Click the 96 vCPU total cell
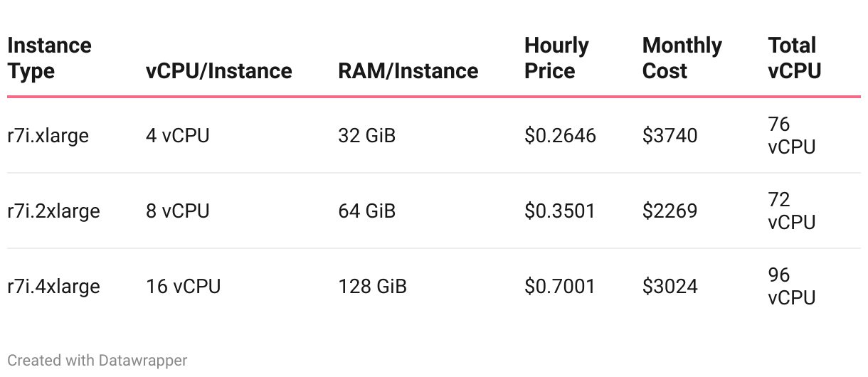868x377 pixels. click(x=792, y=286)
